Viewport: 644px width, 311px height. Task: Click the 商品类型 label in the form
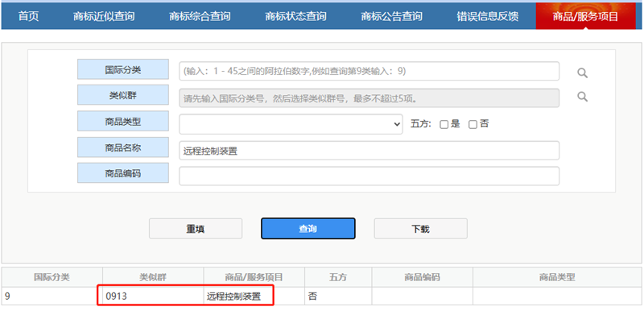pyautogui.click(x=123, y=121)
